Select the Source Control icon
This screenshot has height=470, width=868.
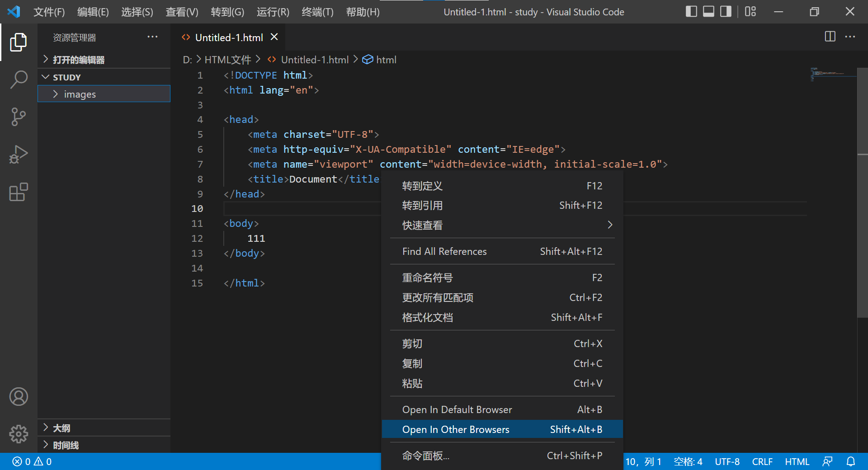pyautogui.click(x=19, y=117)
